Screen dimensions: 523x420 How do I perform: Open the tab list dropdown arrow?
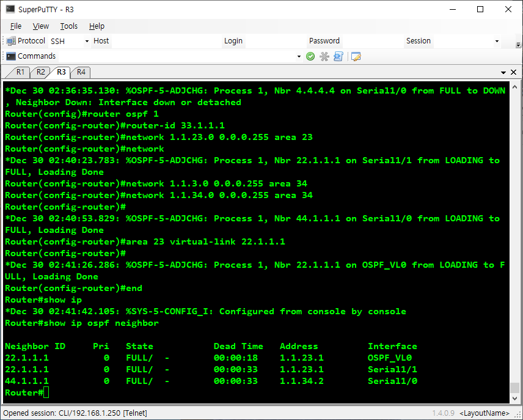tap(503, 73)
